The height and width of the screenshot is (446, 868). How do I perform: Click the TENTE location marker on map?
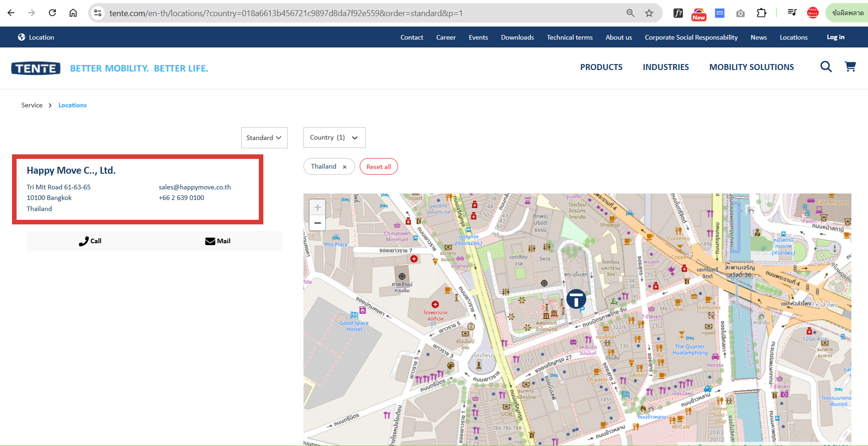[576, 299]
